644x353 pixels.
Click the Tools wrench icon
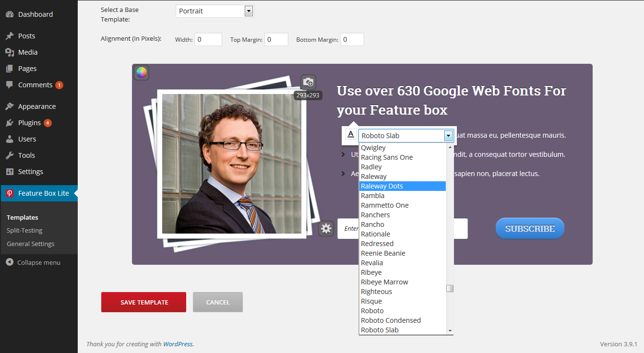(10, 155)
